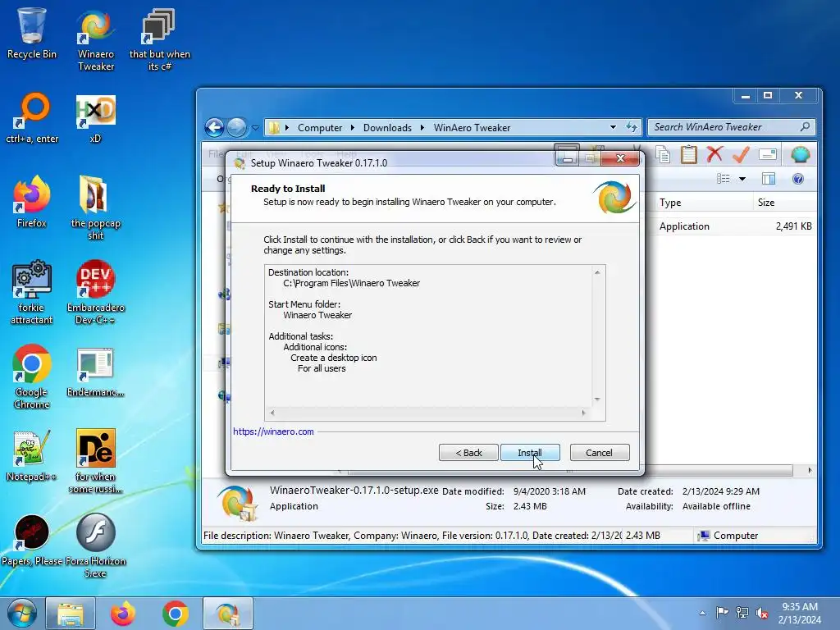This screenshot has height=630, width=840.
Task: Select 'the popcap shit' folder icon
Action: tap(95, 208)
